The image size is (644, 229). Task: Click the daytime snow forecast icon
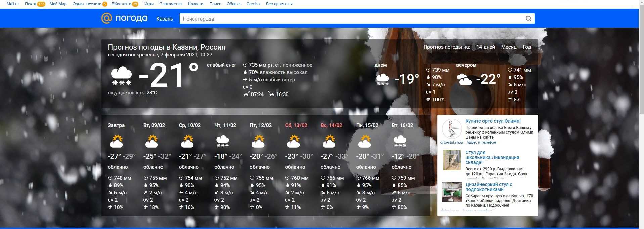pos(382,79)
